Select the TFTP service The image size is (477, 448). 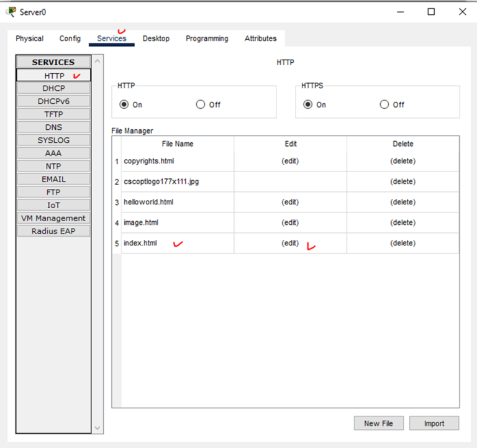[x=53, y=114]
